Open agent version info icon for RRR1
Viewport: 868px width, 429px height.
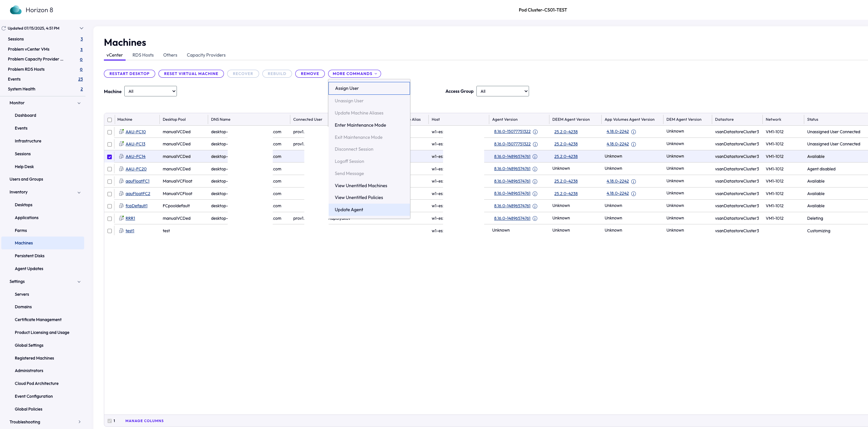(535, 218)
